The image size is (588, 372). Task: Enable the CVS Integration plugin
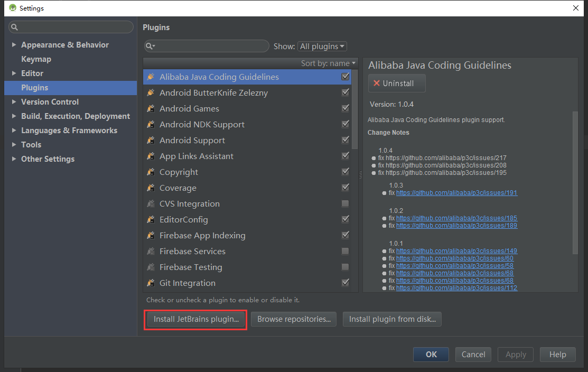point(346,203)
